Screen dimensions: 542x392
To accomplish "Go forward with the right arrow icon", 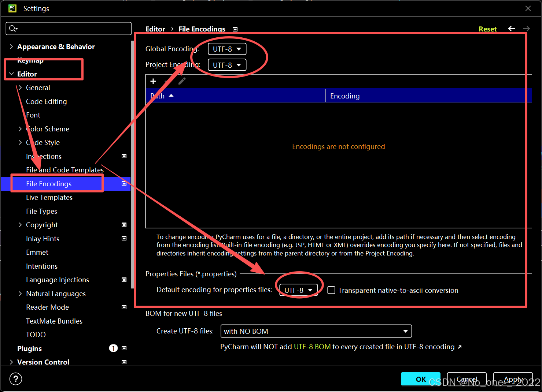I will (x=526, y=29).
